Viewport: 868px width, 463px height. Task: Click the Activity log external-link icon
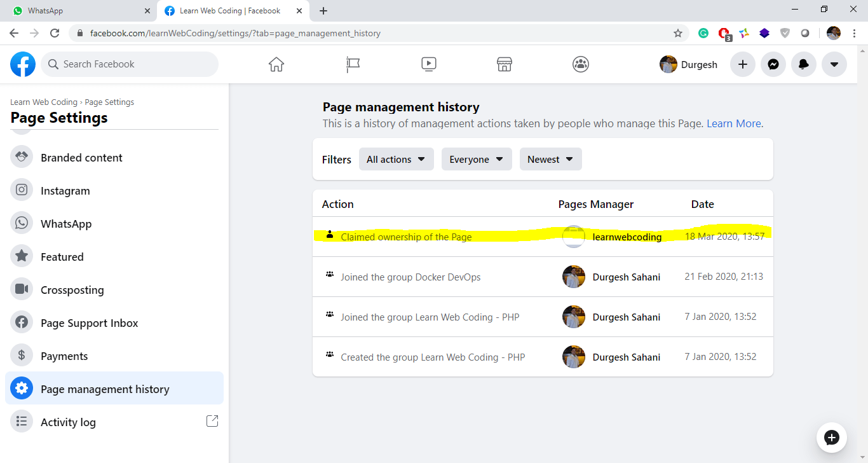point(212,421)
